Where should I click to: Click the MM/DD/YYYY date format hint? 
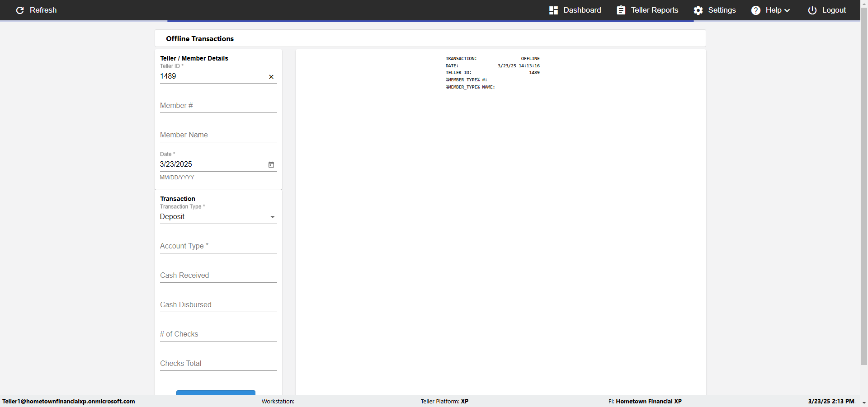coord(177,178)
